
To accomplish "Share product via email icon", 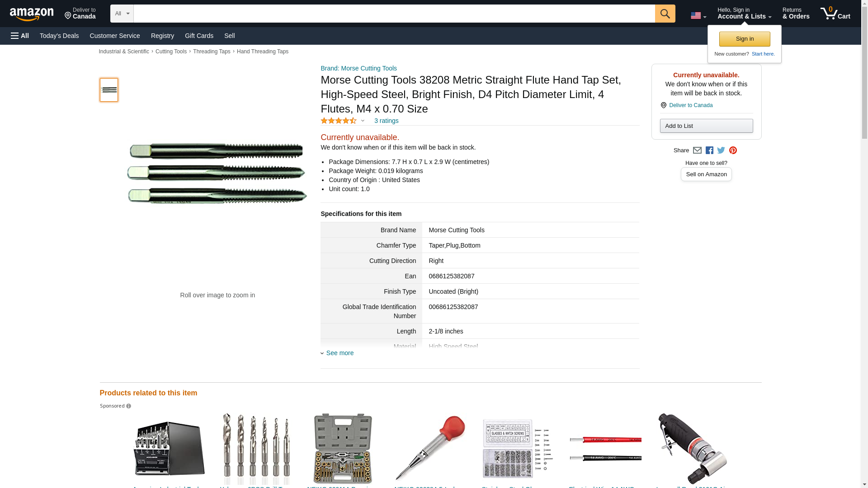I will pyautogui.click(x=697, y=150).
